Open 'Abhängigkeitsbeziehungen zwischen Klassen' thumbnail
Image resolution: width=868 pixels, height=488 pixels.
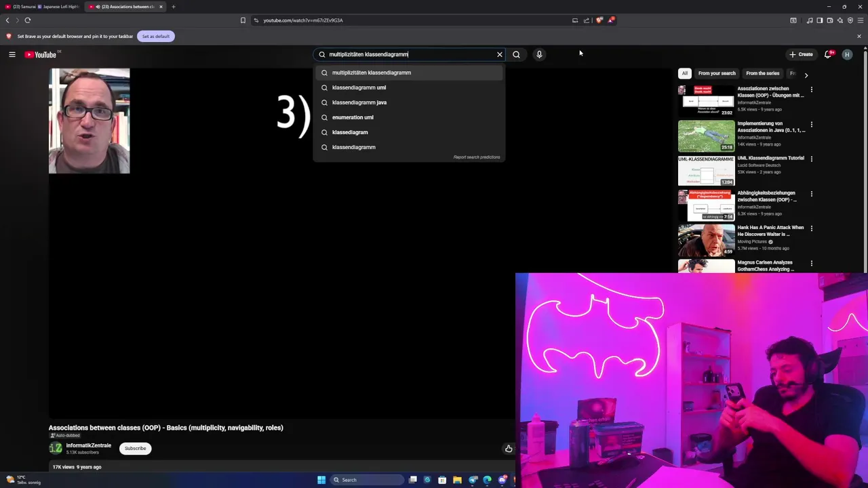706,205
